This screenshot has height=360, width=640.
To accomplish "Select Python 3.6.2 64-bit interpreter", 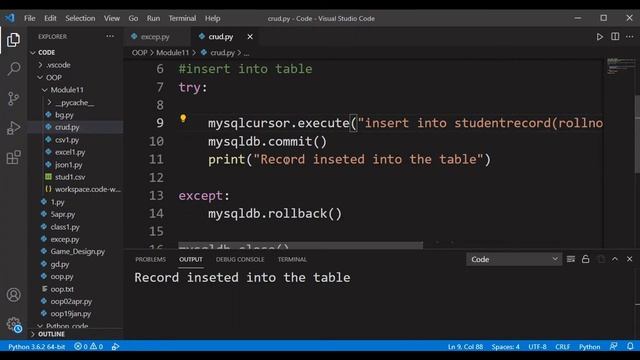I will click(x=36, y=347).
